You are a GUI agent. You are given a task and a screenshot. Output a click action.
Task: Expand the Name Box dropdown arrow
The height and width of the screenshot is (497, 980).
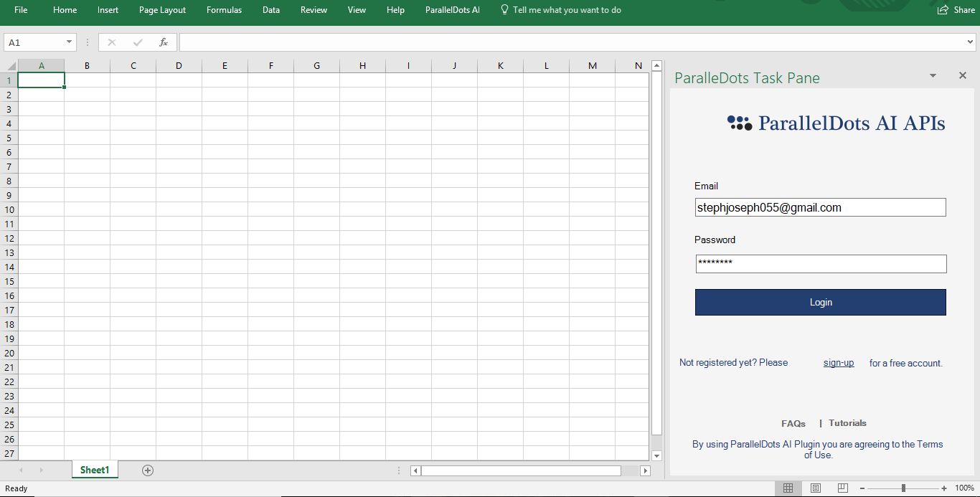pos(70,42)
